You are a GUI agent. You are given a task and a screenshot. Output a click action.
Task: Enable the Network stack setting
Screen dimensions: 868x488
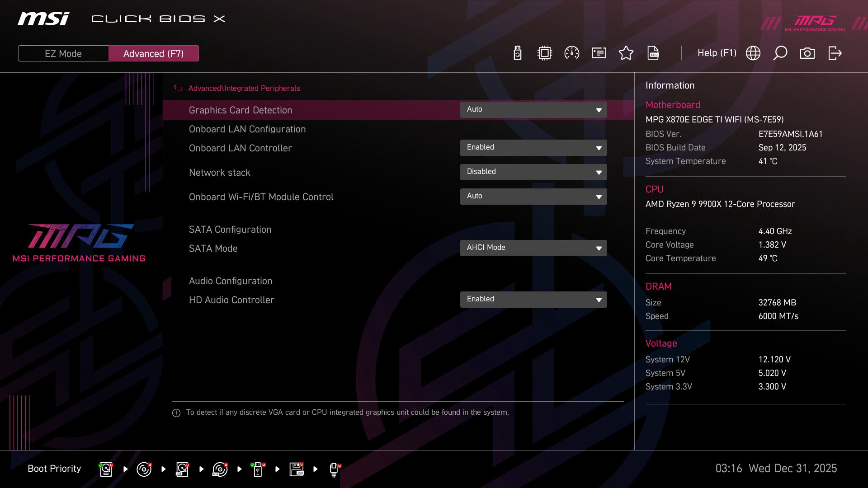(533, 172)
